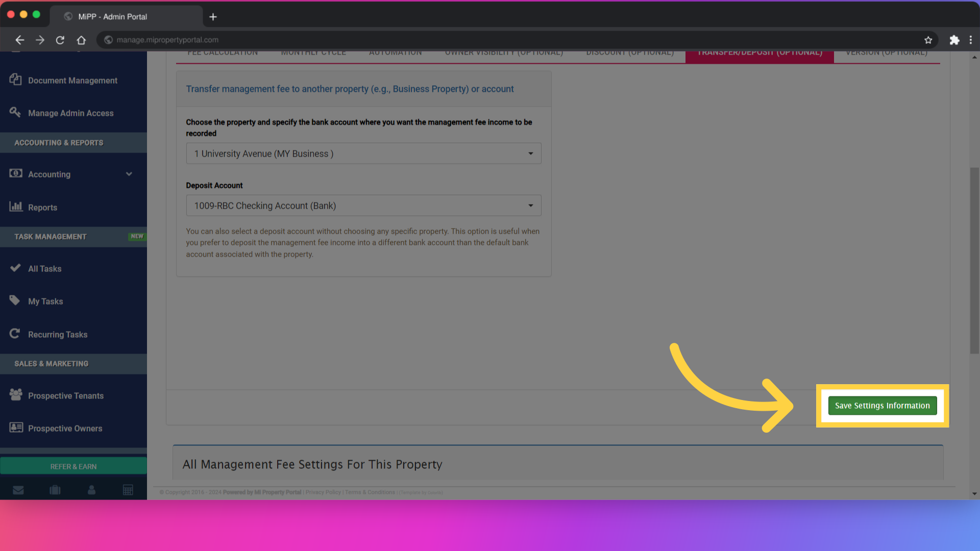The width and height of the screenshot is (980, 551).
Task: Open mail via the envelope icon at bottom
Action: (x=18, y=489)
